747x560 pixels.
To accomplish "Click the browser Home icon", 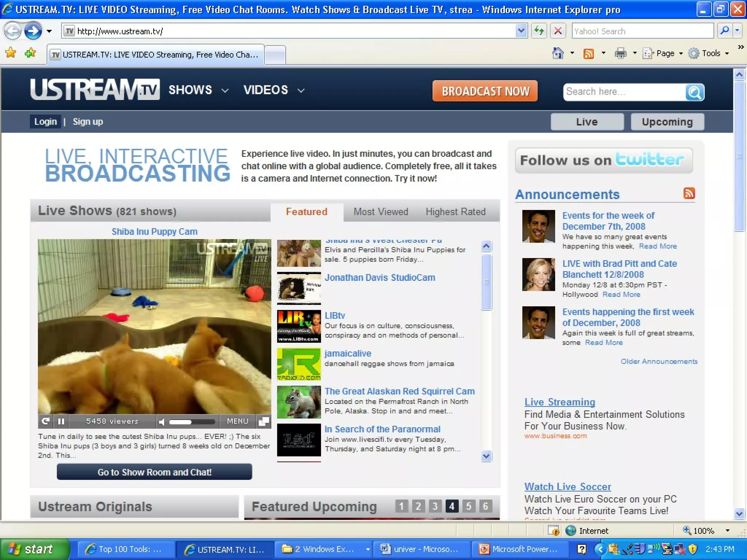I will click(558, 54).
